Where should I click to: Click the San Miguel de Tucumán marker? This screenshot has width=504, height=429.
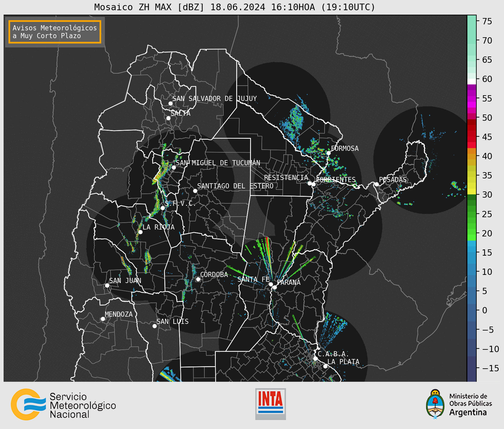tap(174, 167)
